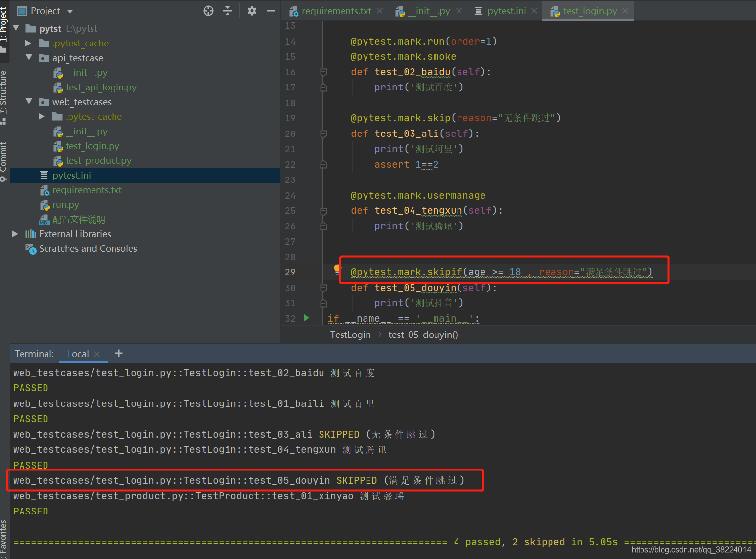This screenshot has width=756, height=559.
Task: Click the intention lightbulb on line 29
Action: click(x=337, y=269)
